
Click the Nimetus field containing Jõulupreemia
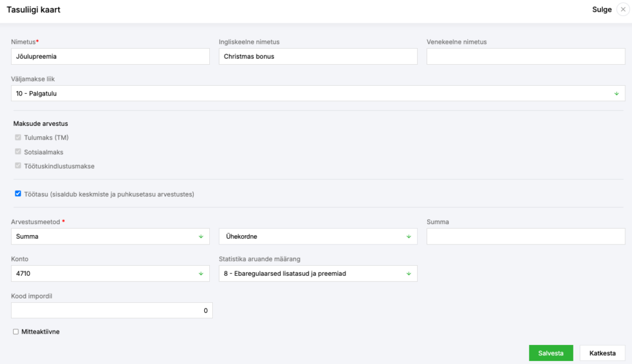pyautogui.click(x=110, y=56)
